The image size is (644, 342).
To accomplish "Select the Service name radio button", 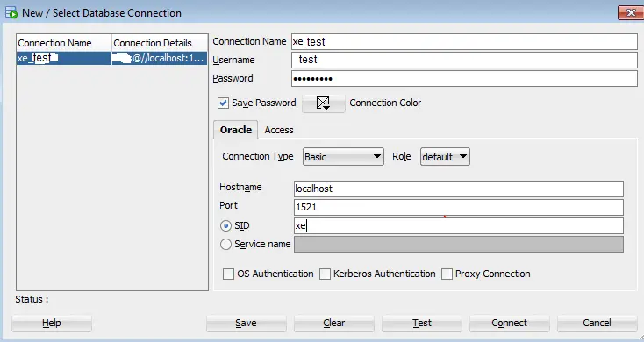I will pyautogui.click(x=225, y=245).
